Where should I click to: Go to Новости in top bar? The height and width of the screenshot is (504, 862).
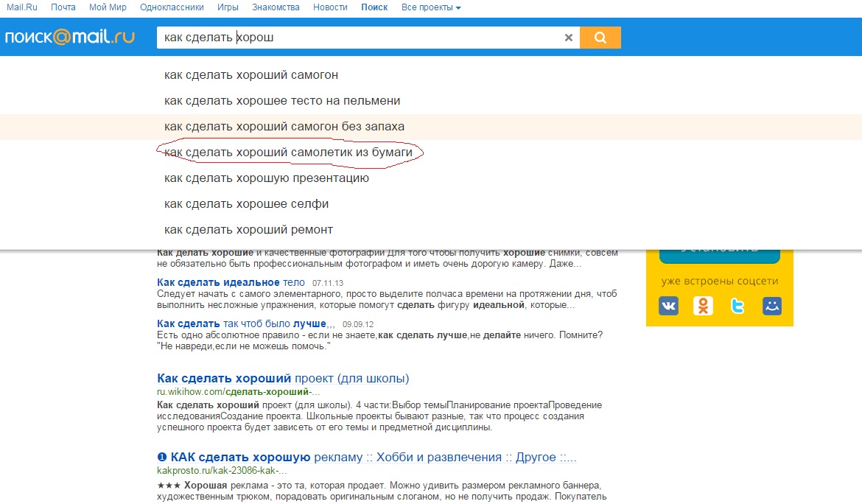tap(330, 7)
